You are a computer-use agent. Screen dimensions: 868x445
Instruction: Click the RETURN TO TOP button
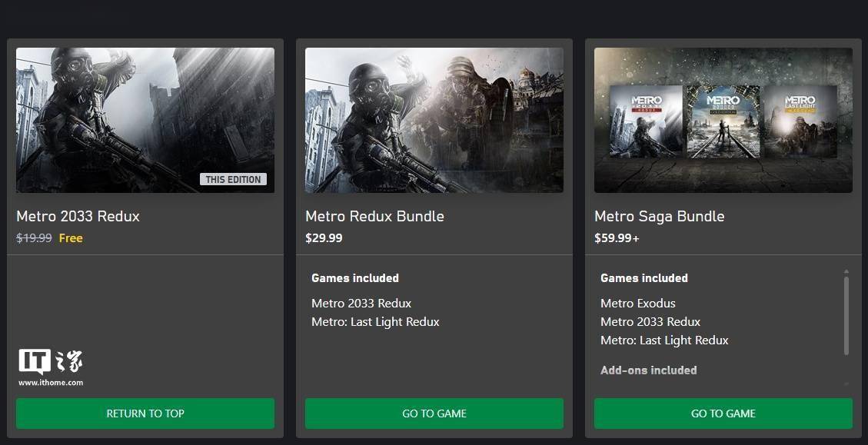pos(145,413)
